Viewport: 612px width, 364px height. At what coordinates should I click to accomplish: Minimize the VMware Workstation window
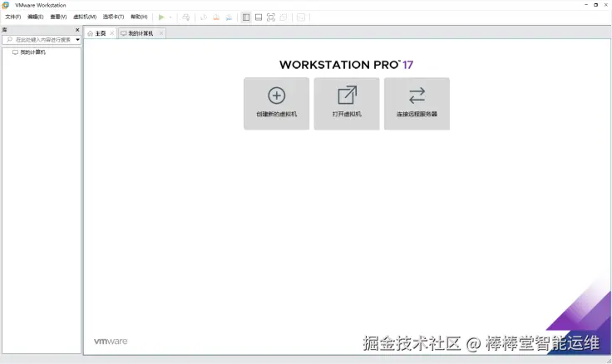click(586, 5)
